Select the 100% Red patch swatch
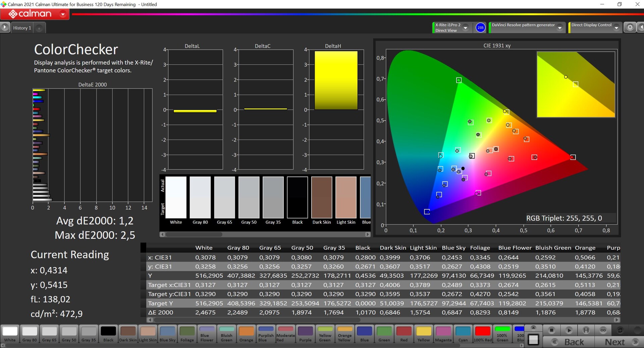This screenshot has height=348, width=644. click(x=483, y=334)
